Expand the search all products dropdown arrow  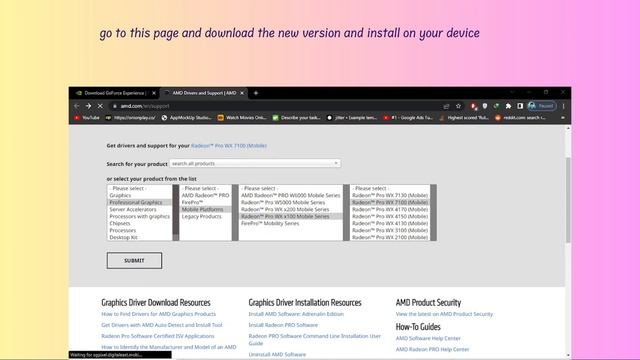point(336,163)
